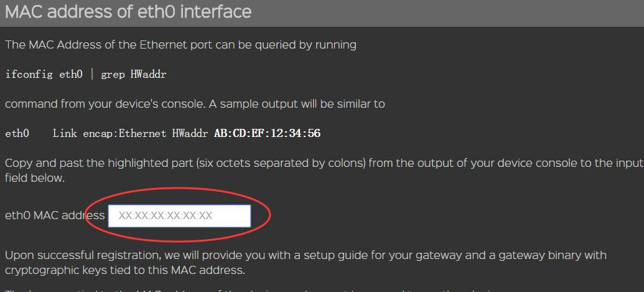Click the eth0 MAC address input field
The height and width of the screenshot is (292, 644).
pos(179,216)
